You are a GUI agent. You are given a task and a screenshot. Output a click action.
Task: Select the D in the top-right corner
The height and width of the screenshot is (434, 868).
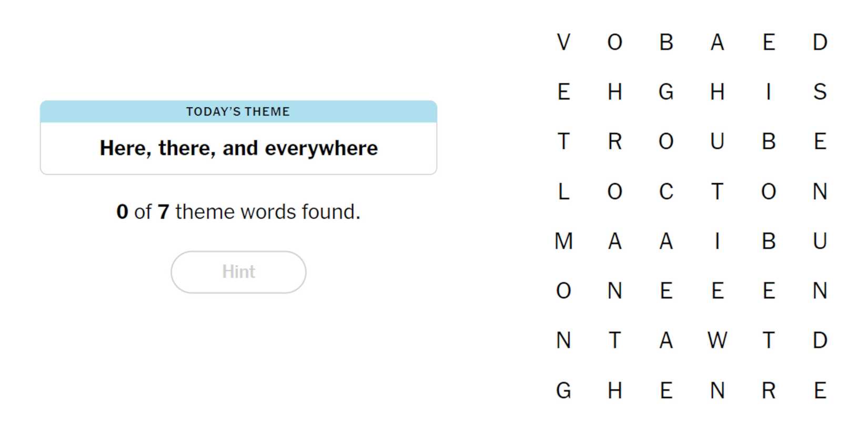(x=820, y=43)
